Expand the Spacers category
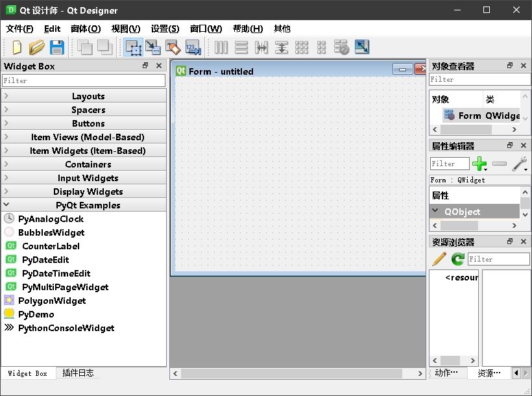 point(84,110)
